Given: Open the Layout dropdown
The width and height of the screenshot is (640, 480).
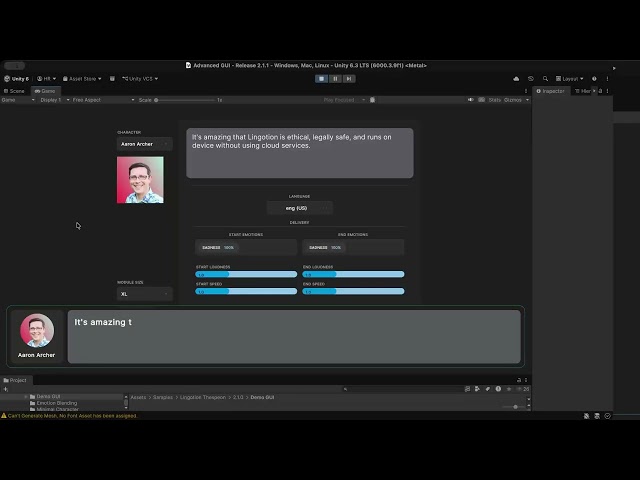Looking at the screenshot, I should pos(569,79).
